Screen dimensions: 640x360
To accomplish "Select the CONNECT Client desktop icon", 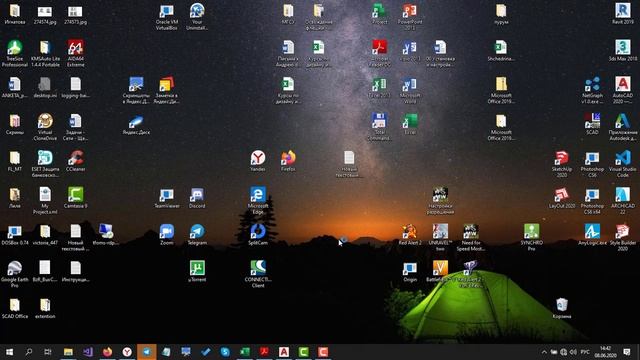I will pyautogui.click(x=258, y=274).
